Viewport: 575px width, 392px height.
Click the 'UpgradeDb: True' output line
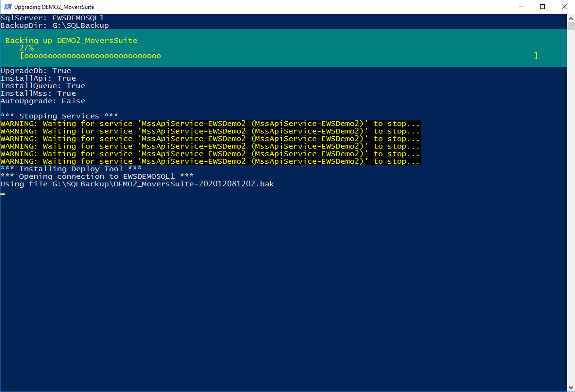[x=36, y=71]
